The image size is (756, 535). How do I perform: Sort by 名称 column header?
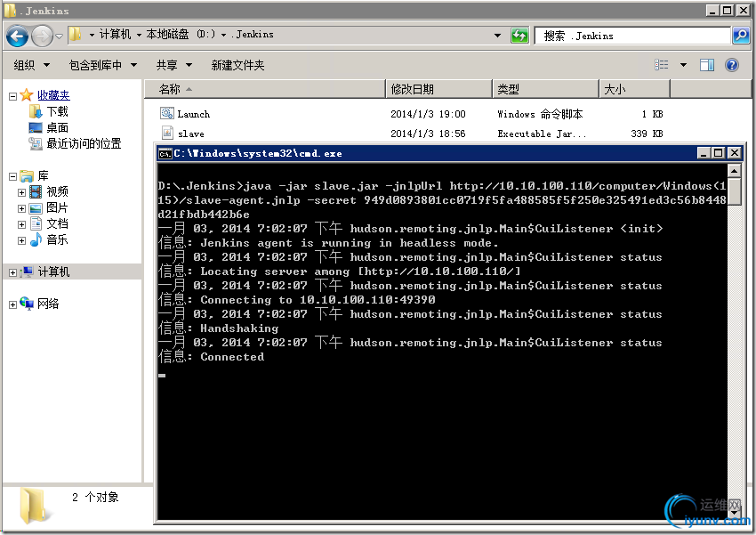pos(265,89)
